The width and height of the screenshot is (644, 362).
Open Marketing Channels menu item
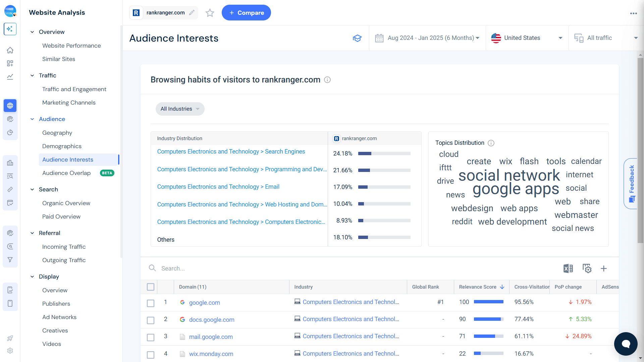[69, 103]
